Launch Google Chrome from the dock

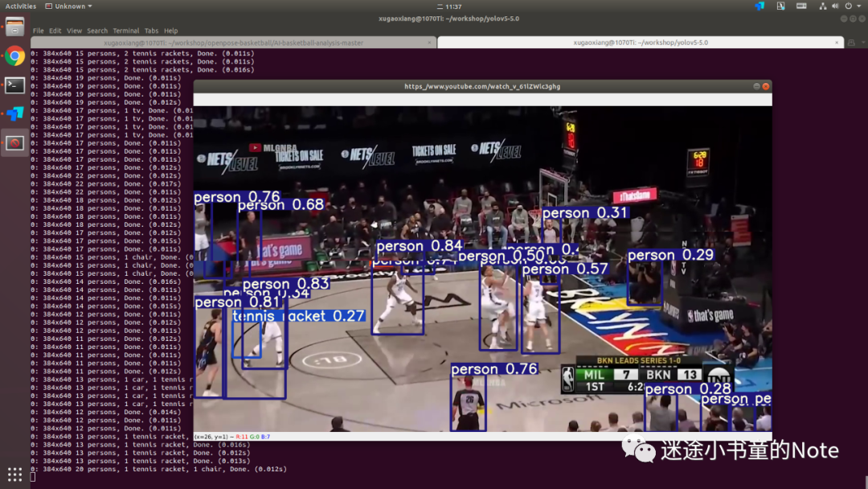click(x=15, y=56)
